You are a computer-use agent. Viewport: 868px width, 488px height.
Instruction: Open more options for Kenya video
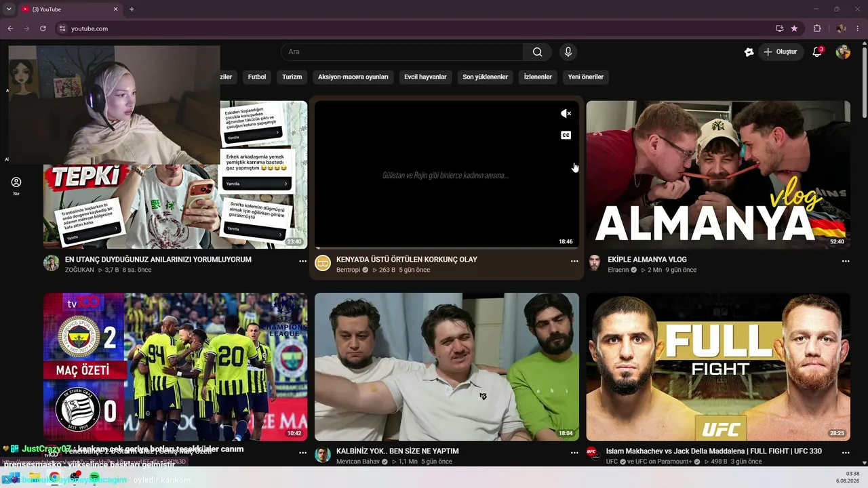(574, 261)
